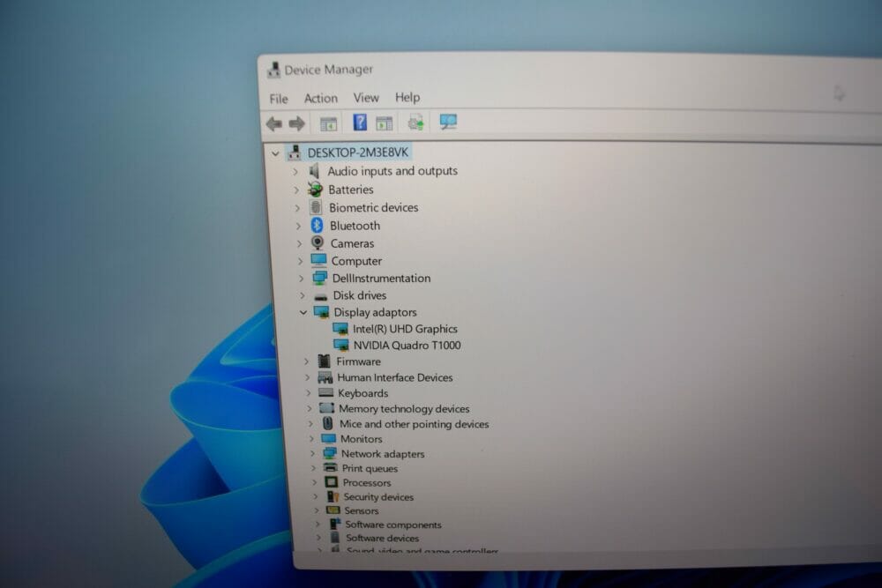The width and height of the screenshot is (882, 588).
Task: Toggle the console tree toolbar icon
Action: 328,123
